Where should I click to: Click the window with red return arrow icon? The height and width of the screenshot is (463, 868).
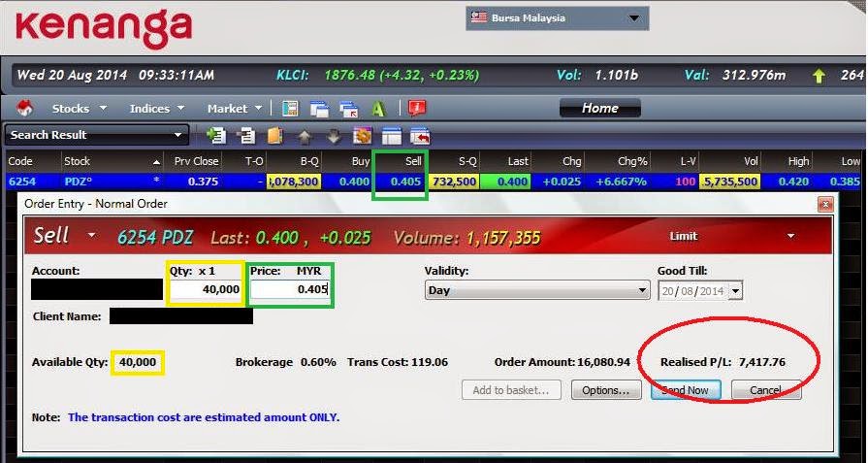(x=420, y=135)
